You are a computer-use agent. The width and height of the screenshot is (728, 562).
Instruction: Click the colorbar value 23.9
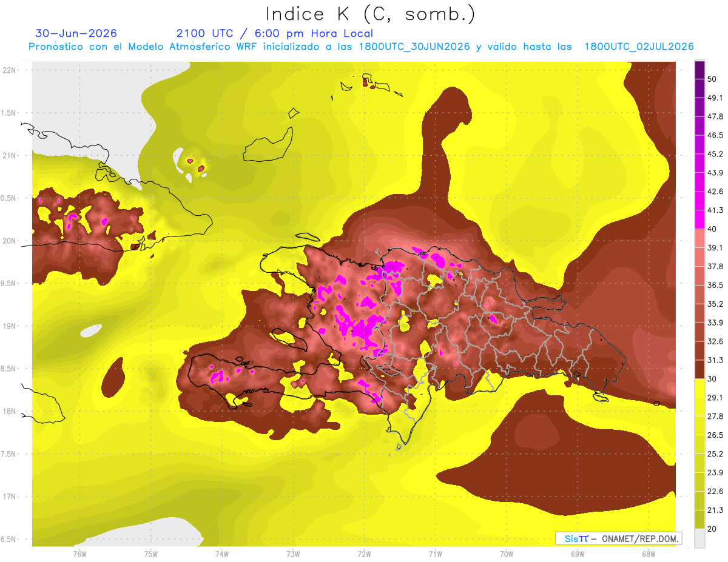[715, 472]
